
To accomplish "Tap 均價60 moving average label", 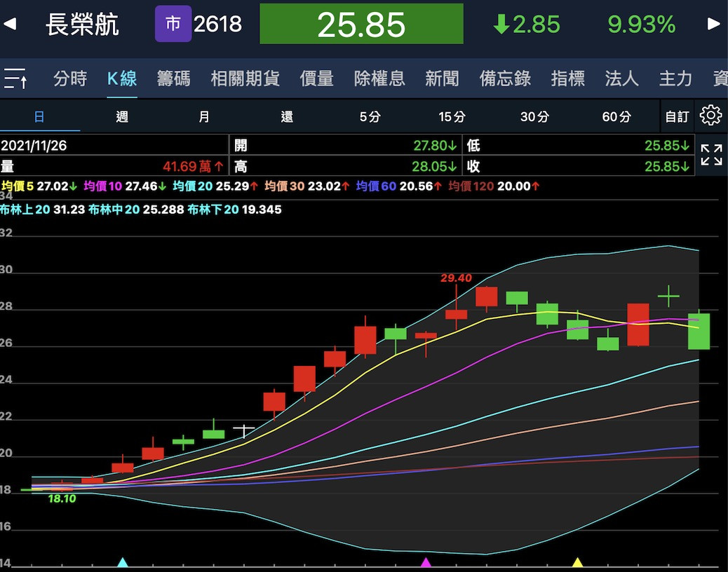I will (x=376, y=186).
